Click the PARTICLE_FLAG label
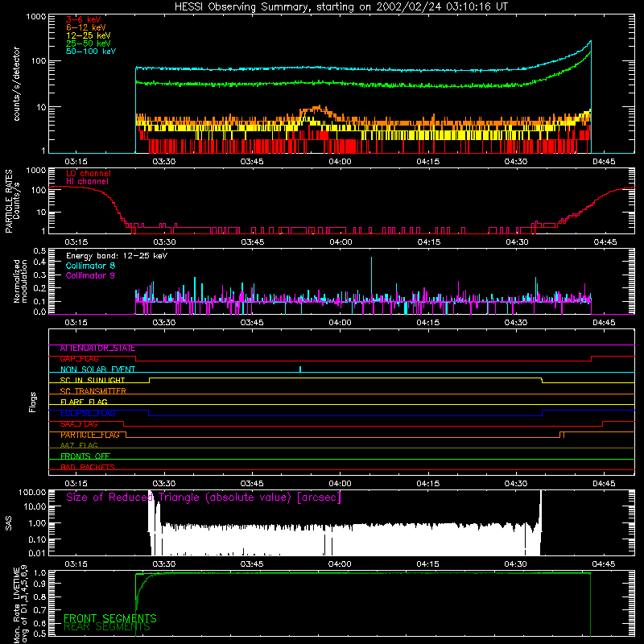This screenshot has width=644, height=644. 90,435
